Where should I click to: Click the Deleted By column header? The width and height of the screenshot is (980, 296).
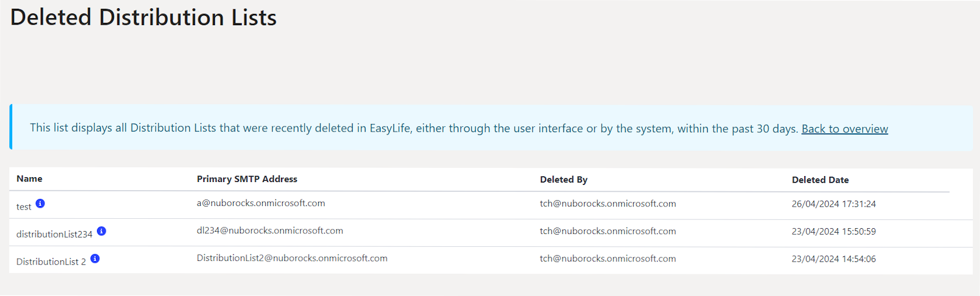point(564,180)
